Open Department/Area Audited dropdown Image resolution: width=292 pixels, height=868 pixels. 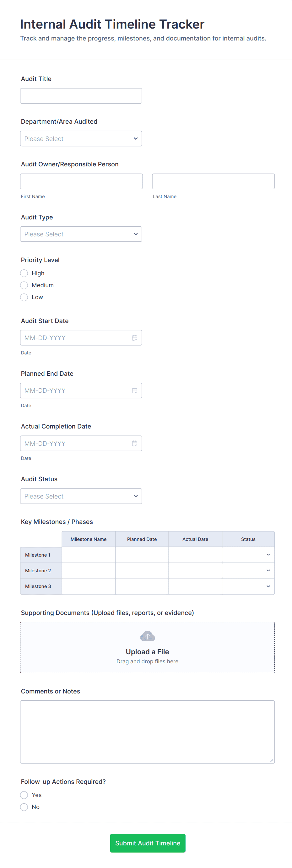pyautogui.click(x=81, y=139)
